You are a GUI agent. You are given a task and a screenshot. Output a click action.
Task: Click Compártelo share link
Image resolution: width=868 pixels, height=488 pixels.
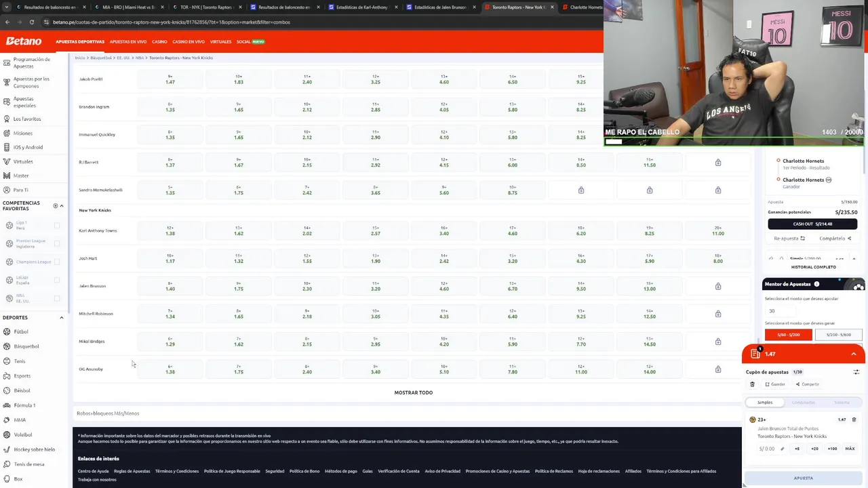(835, 239)
